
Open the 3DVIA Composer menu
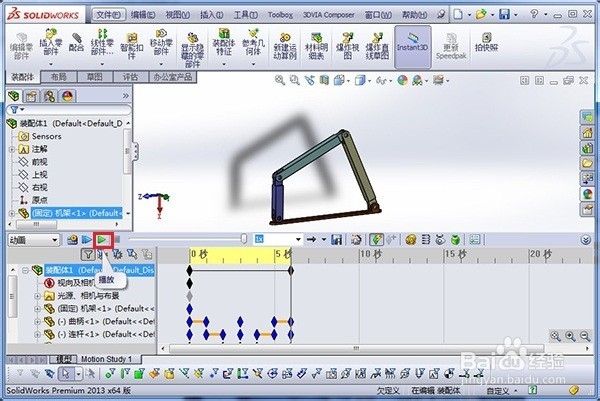tap(328, 15)
